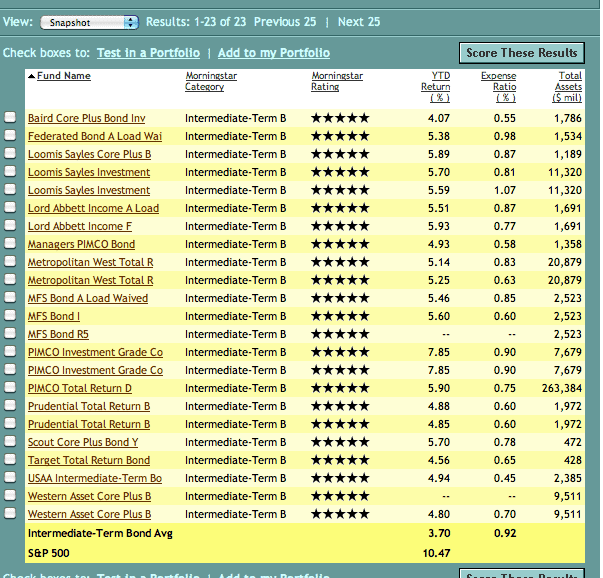Viewport: 603px width, 578px height.
Task: Check the MFS Bond I checkbox
Action: point(10,315)
